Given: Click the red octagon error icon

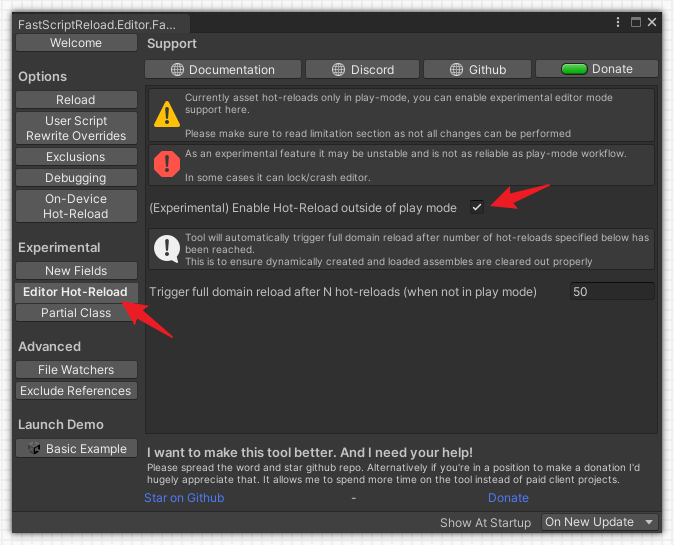Looking at the screenshot, I should [167, 164].
